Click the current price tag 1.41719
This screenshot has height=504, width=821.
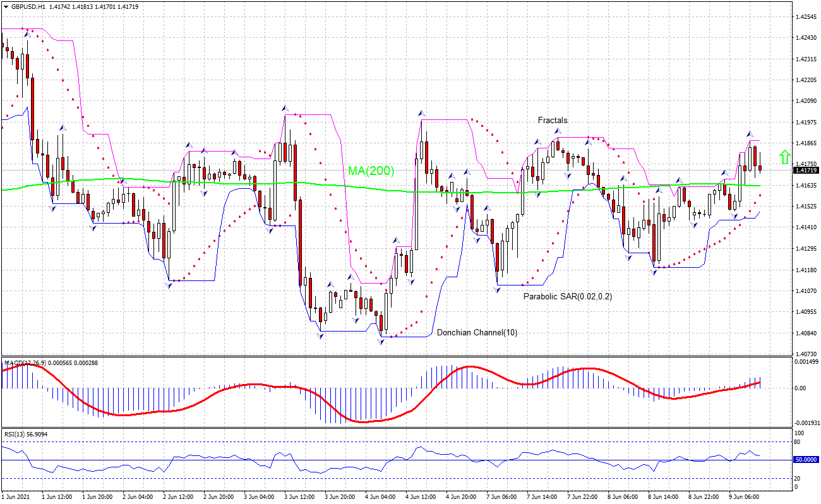coord(806,170)
